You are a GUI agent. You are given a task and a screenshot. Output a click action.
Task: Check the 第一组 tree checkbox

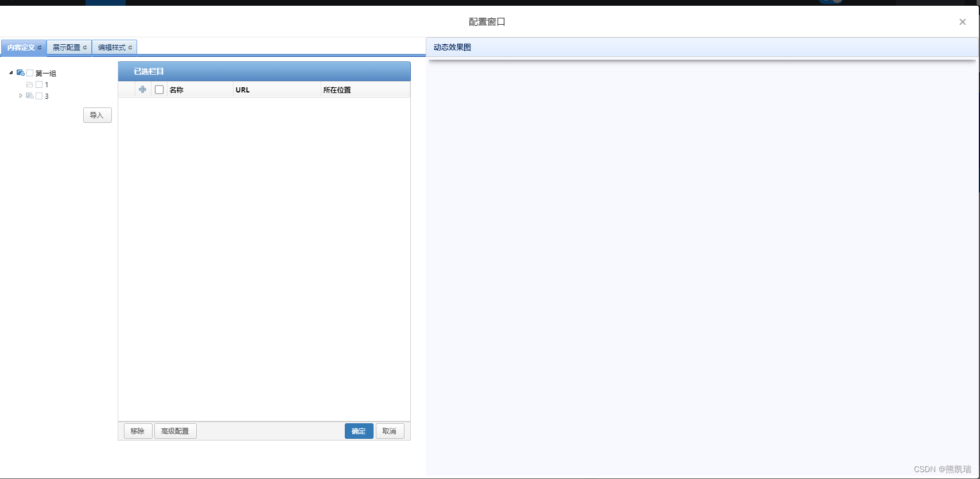click(x=30, y=73)
